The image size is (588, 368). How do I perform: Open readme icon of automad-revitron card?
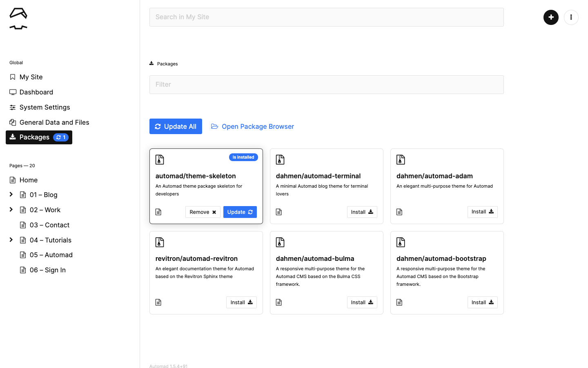pos(158,302)
